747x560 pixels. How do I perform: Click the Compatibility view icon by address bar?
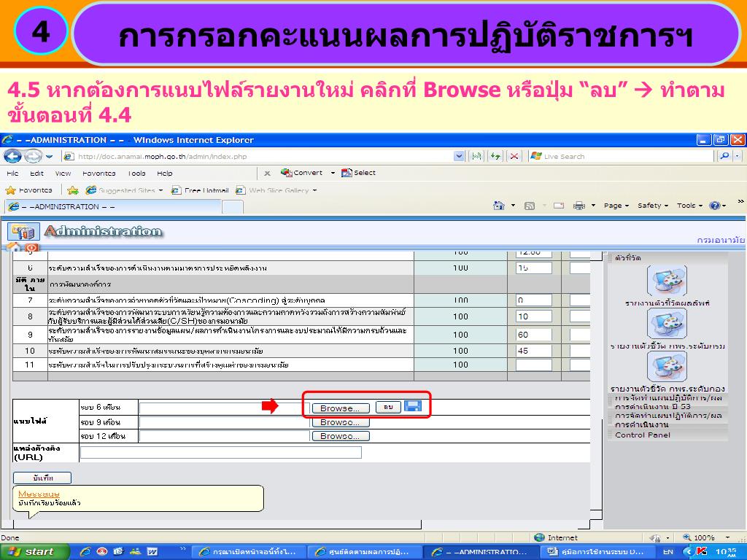(476, 156)
